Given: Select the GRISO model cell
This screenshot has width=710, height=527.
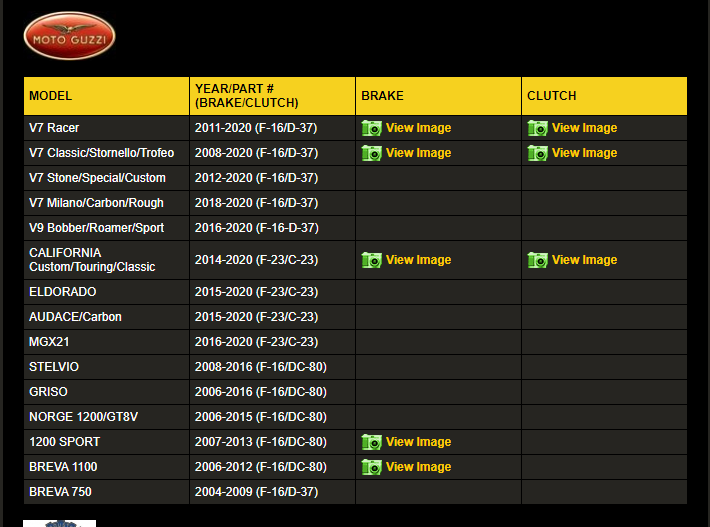Looking at the screenshot, I should pyautogui.click(x=106, y=392).
